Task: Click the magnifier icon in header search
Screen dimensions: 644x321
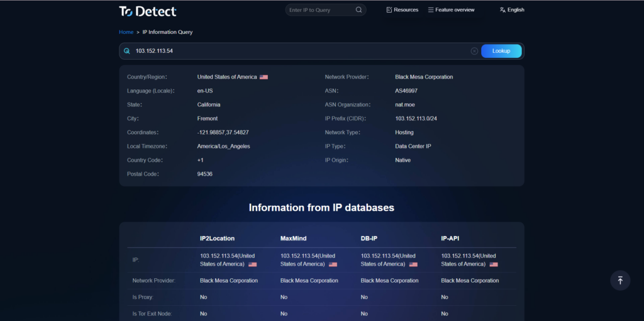Action: [x=358, y=10]
